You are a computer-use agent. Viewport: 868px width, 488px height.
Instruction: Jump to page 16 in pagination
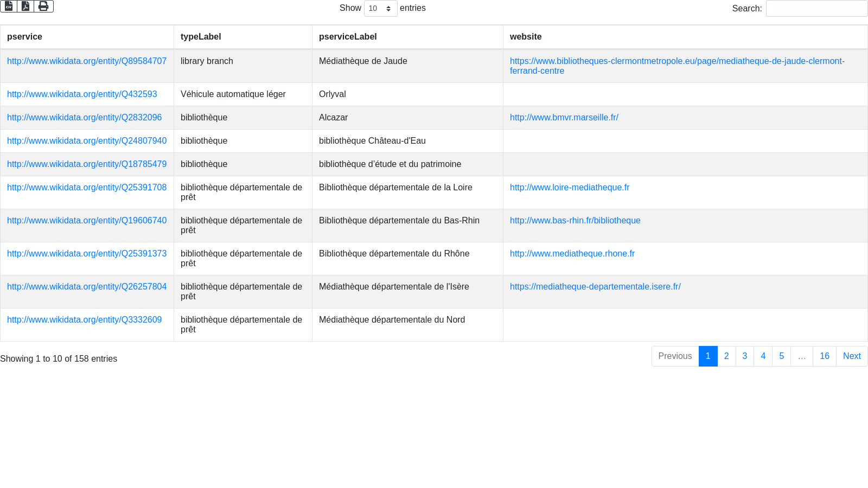(x=824, y=356)
